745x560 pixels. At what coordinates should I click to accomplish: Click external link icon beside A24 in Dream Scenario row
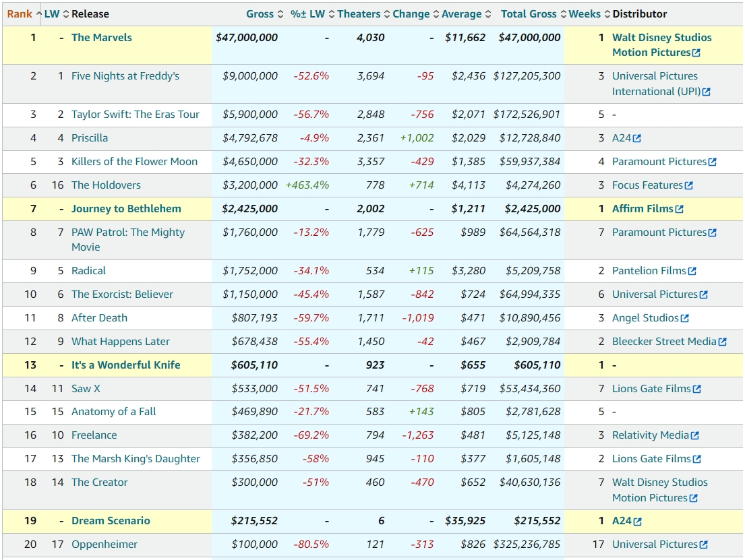637,522
